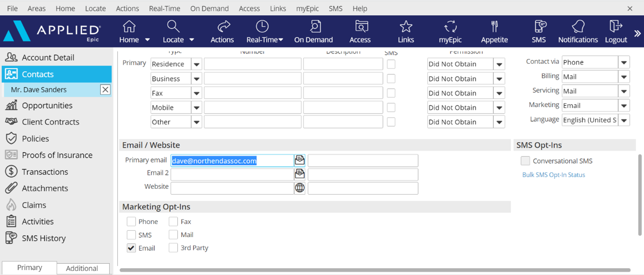Open the Areas menu
644x275 pixels.
tap(37, 8)
